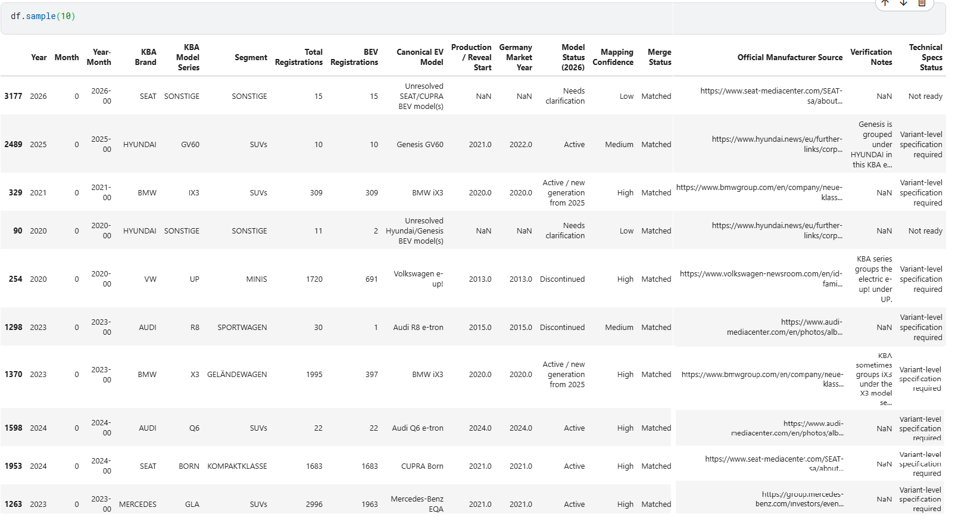980x523 pixels.
Task: Click the Merge Status column header
Action: [x=659, y=57]
